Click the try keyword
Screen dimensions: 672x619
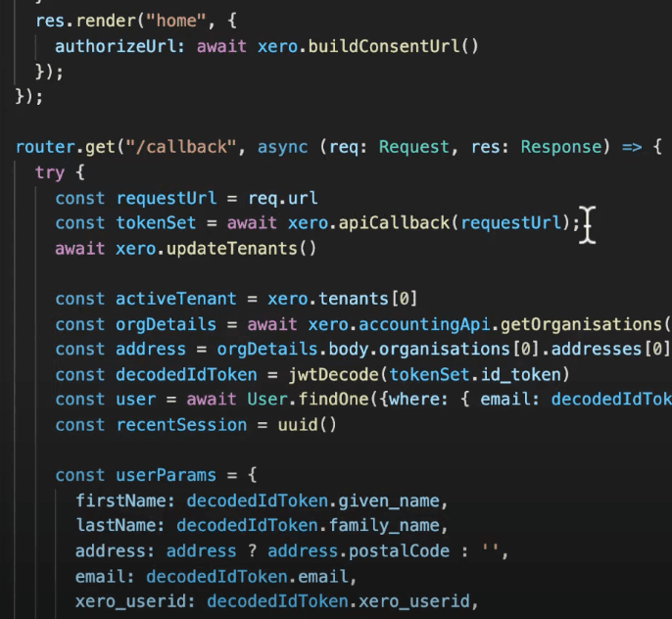tap(50, 172)
